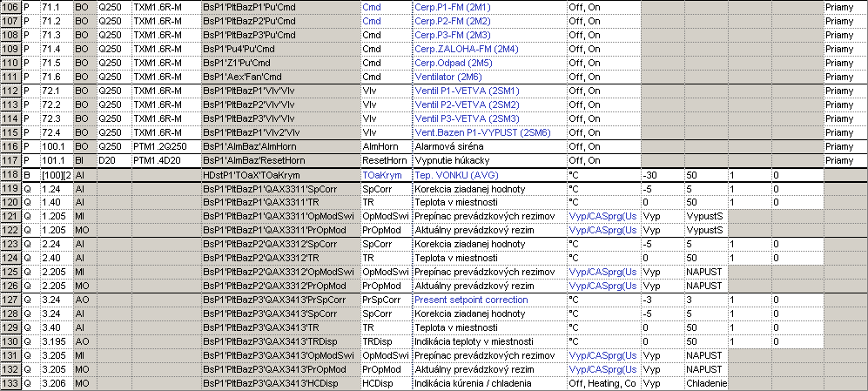Select row header number 133
This screenshot has height=391, width=868.
point(10,382)
